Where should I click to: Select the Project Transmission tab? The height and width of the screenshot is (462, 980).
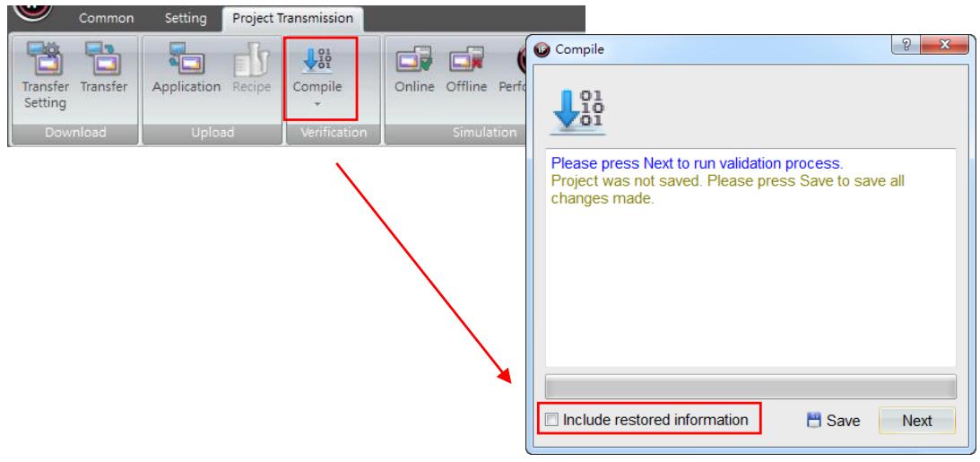pos(292,18)
